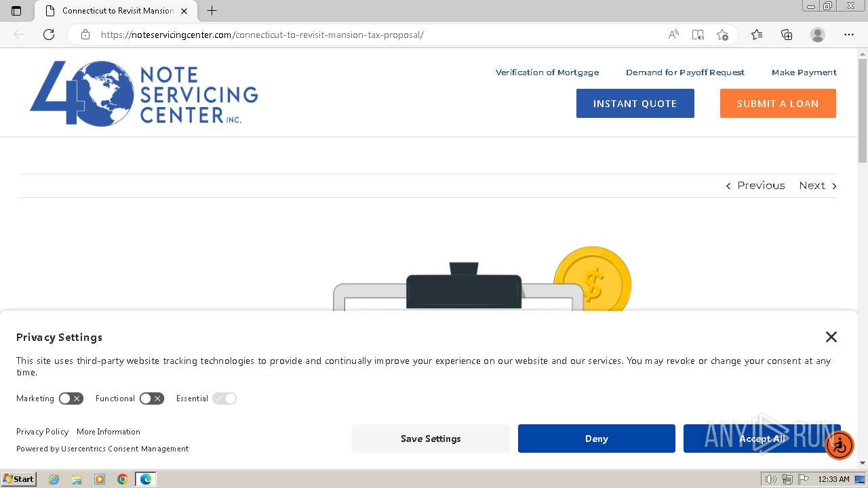Viewport: 868px width, 488px height.
Task: Open Collections icon
Action: [x=787, y=35]
